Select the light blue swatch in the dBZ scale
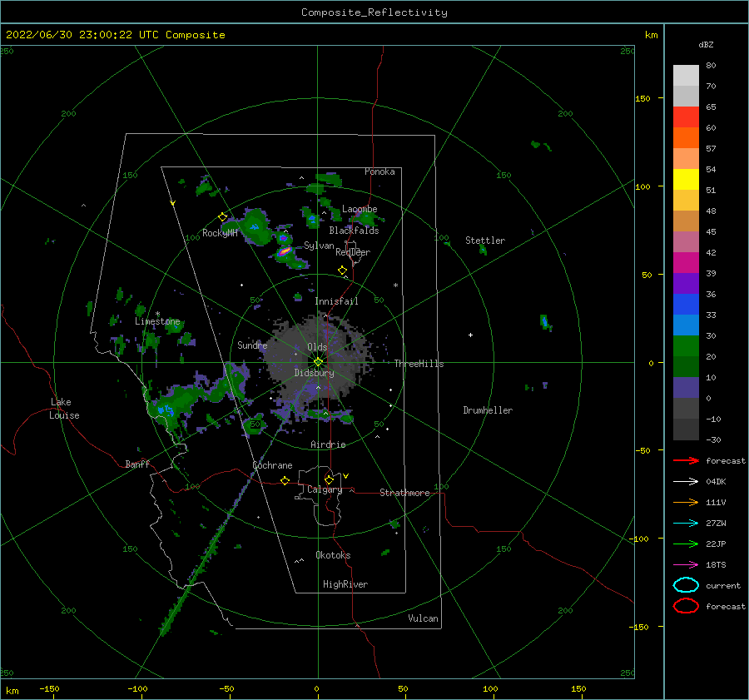 click(686, 325)
